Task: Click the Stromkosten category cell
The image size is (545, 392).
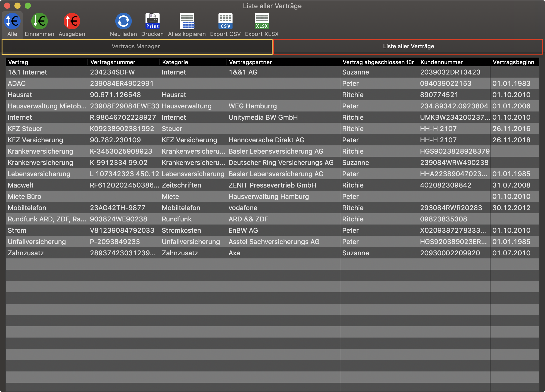Action: pos(181,230)
